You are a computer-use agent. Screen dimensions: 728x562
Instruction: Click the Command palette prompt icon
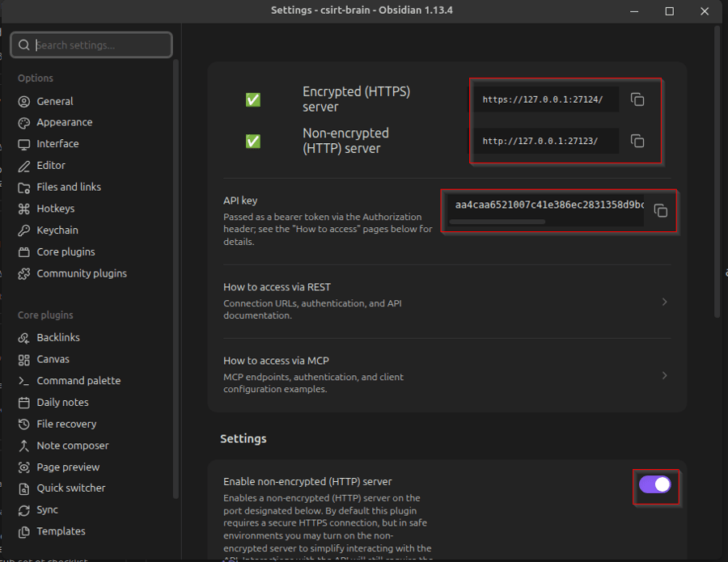pyautogui.click(x=24, y=381)
